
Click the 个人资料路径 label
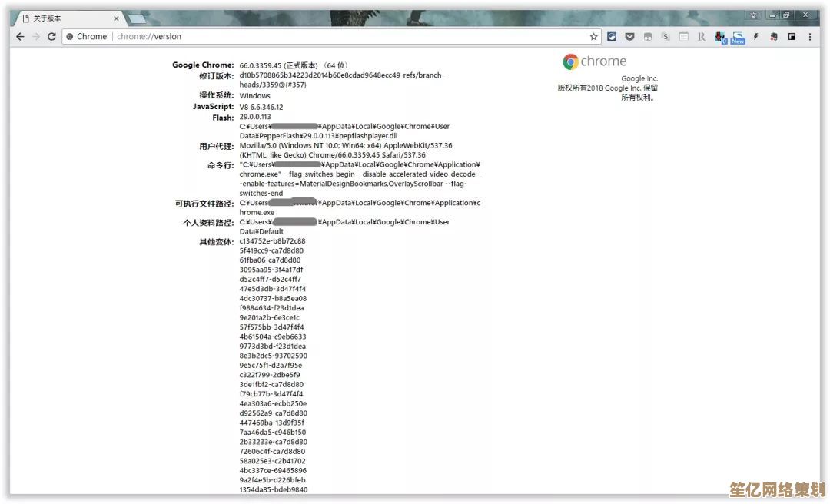coord(208,223)
